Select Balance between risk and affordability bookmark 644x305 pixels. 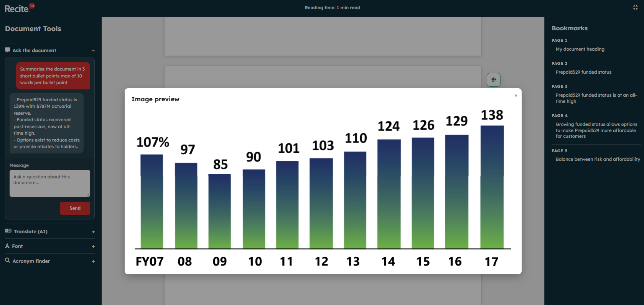(x=598, y=159)
